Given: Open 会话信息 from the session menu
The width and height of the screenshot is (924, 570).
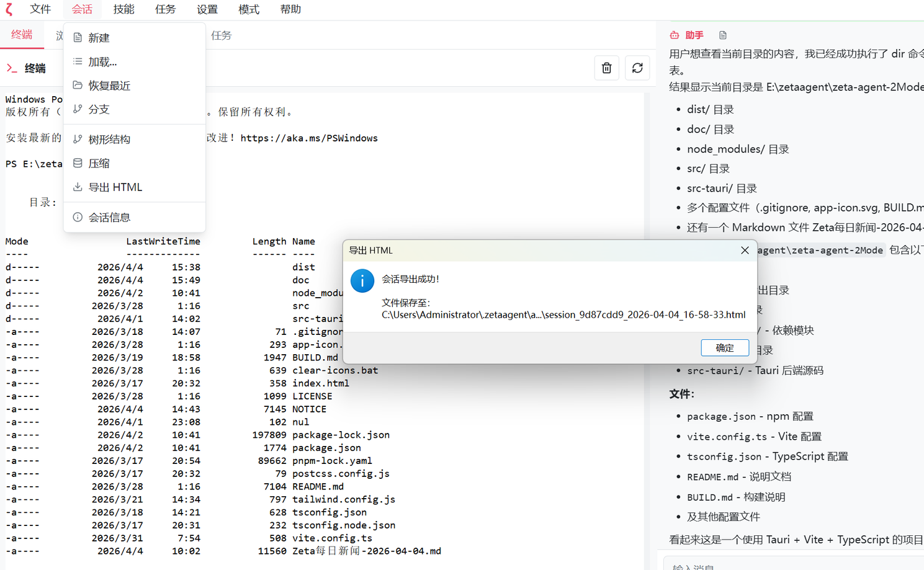Looking at the screenshot, I should click(x=110, y=217).
